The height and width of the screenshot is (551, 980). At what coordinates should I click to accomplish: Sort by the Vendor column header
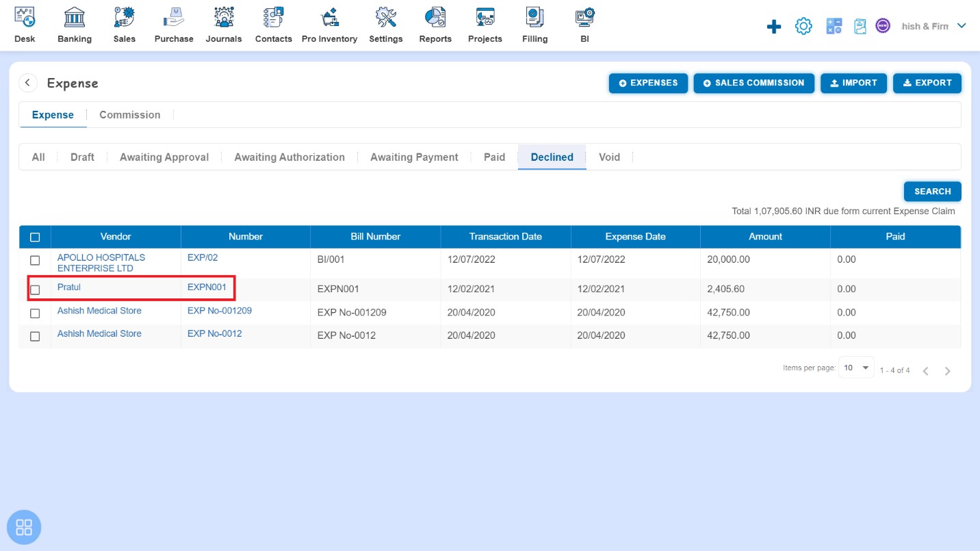pos(116,237)
